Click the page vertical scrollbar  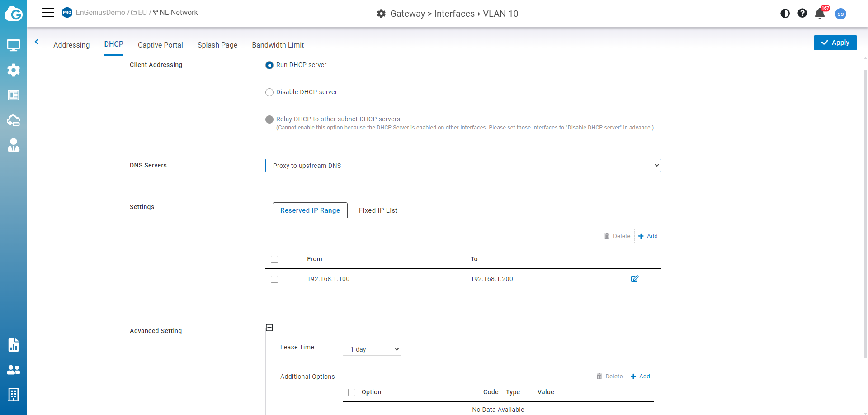point(865,213)
